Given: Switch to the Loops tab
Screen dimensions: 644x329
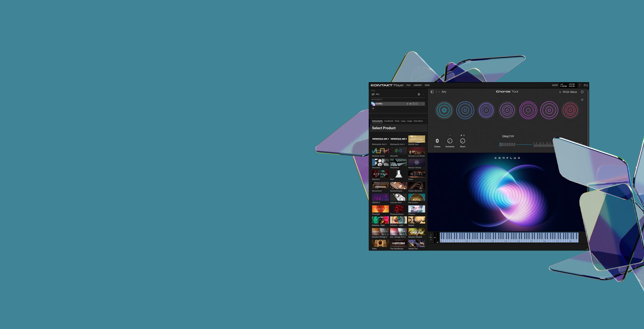Looking at the screenshot, I should pyautogui.click(x=409, y=121).
